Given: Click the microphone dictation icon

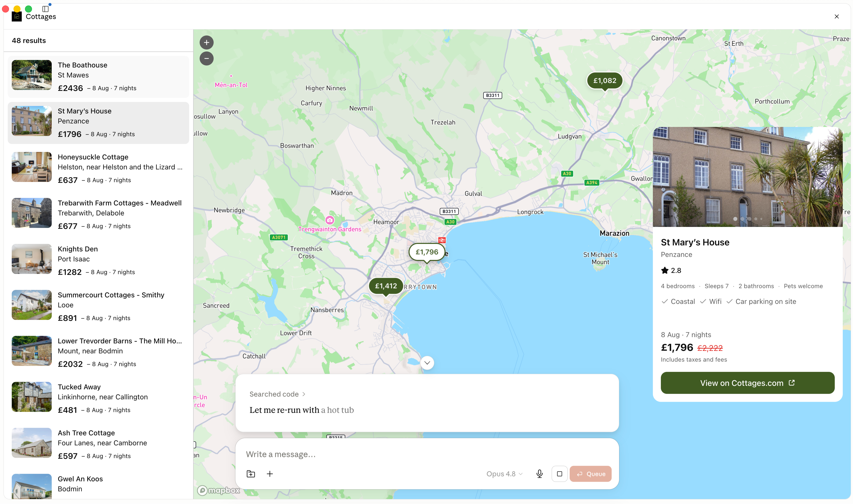Looking at the screenshot, I should tap(539, 474).
